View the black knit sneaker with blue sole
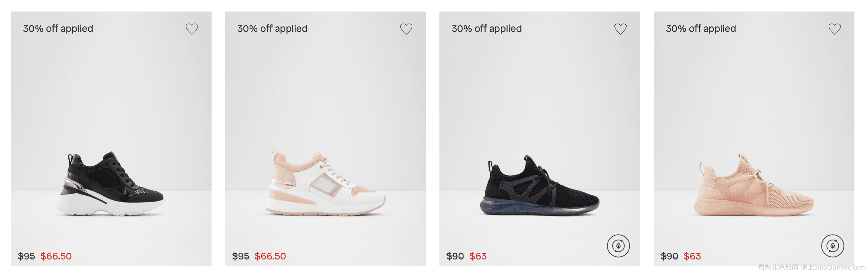 540,186
